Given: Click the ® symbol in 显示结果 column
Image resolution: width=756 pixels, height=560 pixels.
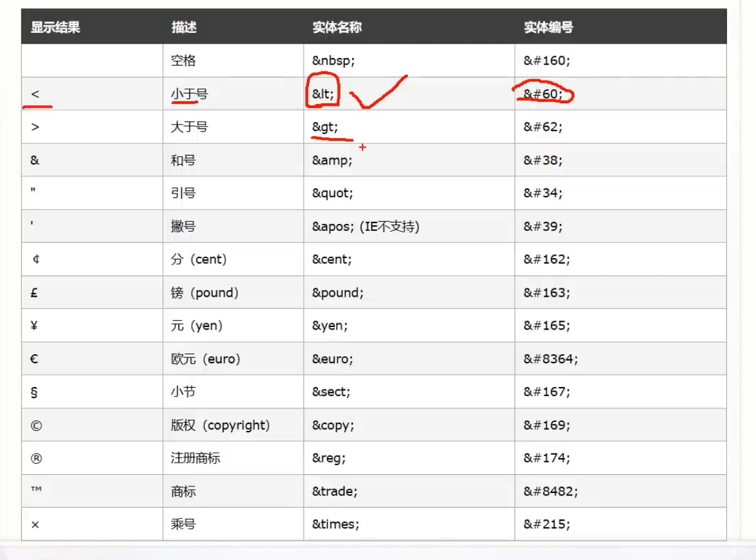Looking at the screenshot, I should (x=36, y=459).
